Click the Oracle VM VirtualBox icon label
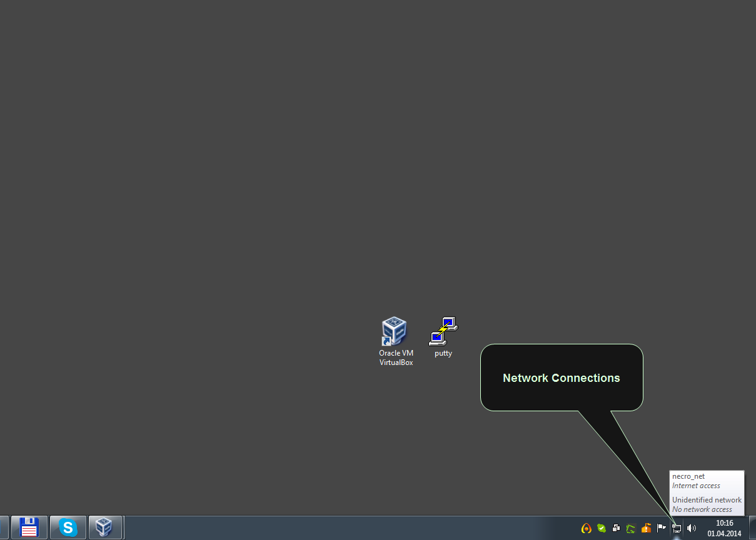 point(396,357)
